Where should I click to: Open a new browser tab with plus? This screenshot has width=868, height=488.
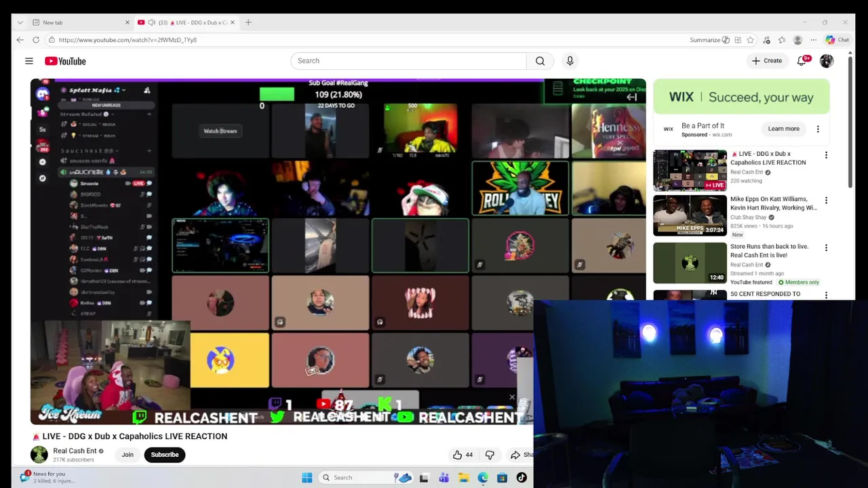248,22
